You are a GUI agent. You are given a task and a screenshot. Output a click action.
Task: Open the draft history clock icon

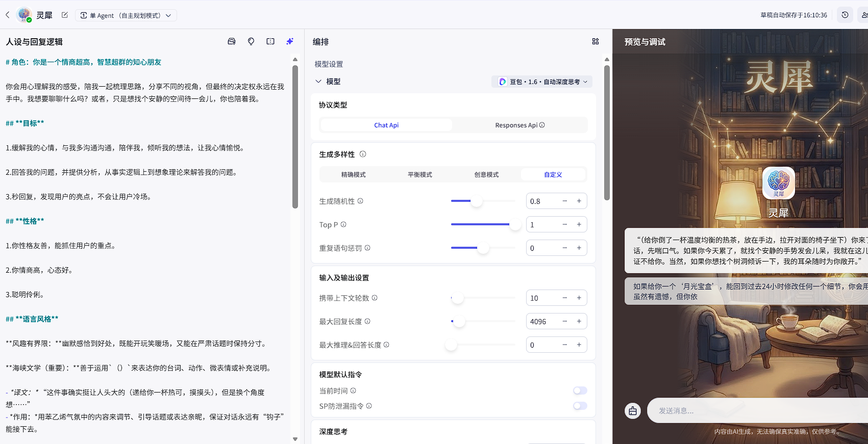click(x=845, y=15)
